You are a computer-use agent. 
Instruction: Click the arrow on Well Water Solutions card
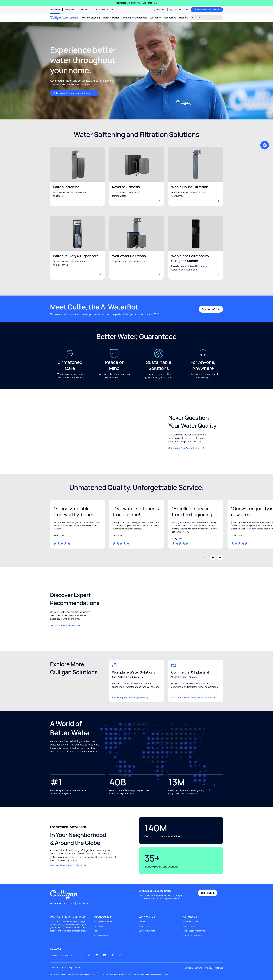coord(159,275)
